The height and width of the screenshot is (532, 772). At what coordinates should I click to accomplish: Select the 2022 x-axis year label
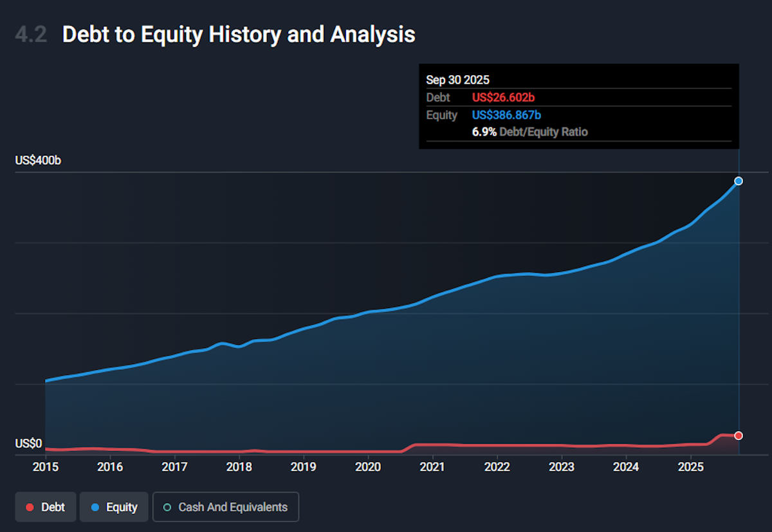coord(497,466)
